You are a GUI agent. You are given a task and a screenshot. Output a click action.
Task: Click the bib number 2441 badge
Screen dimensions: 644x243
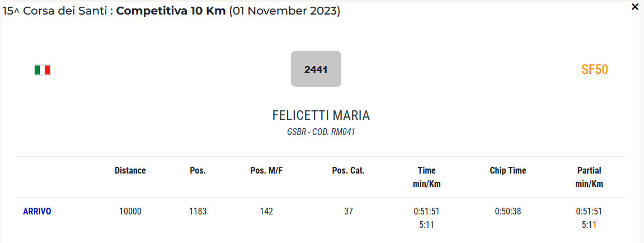tap(316, 69)
